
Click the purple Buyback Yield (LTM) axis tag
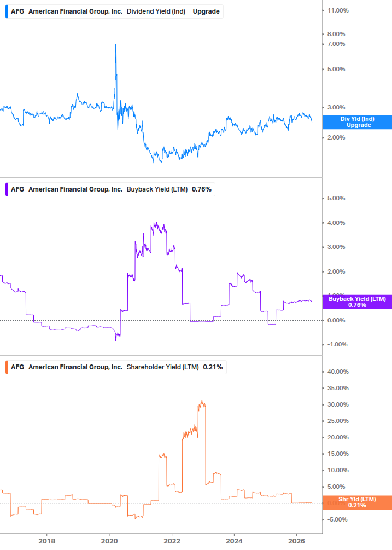357,302
